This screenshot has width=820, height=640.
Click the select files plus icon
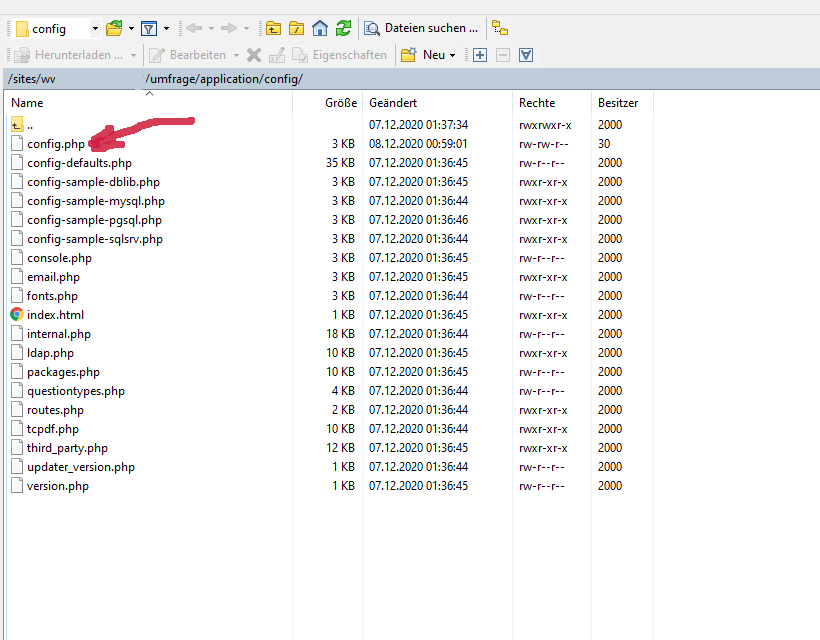(x=480, y=55)
